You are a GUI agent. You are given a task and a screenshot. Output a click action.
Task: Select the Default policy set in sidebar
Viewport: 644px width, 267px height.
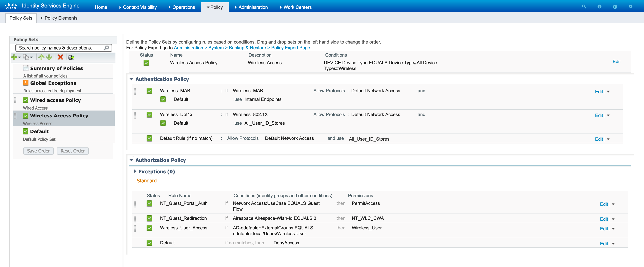(x=64, y=134)
